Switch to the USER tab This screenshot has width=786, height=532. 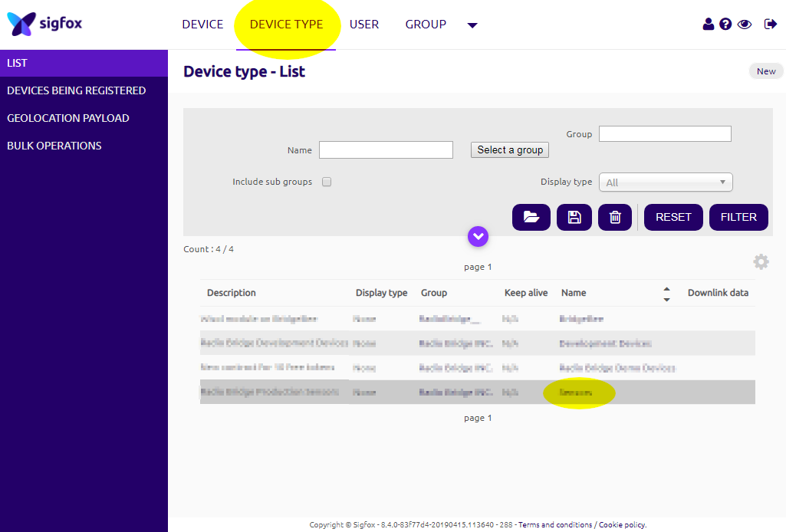pos(364,24)
